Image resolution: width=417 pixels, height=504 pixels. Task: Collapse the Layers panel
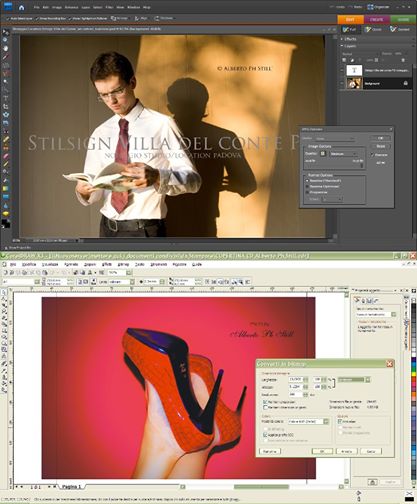(x=342, y=46)
